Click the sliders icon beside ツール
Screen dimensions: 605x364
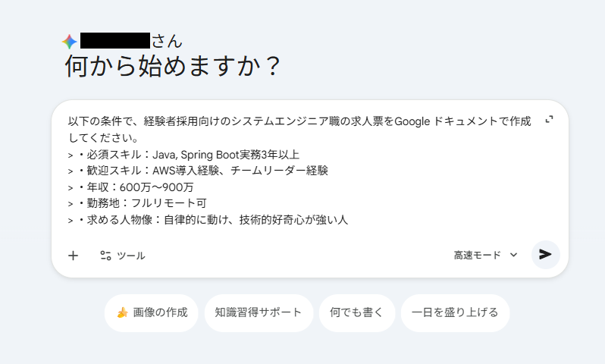pyautogui.click(x=105, y=256)
